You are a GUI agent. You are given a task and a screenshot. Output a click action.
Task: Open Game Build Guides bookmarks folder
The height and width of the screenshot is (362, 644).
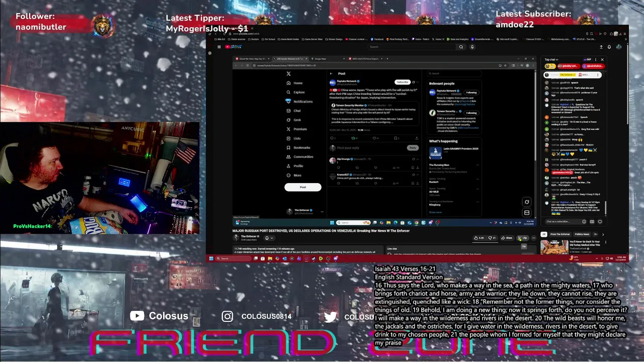tap(289, 39)
